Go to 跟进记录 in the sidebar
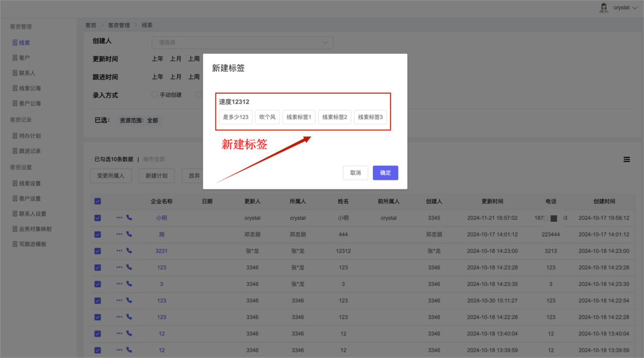The height and width of the screenshot is (358, 644). [30, 151]
